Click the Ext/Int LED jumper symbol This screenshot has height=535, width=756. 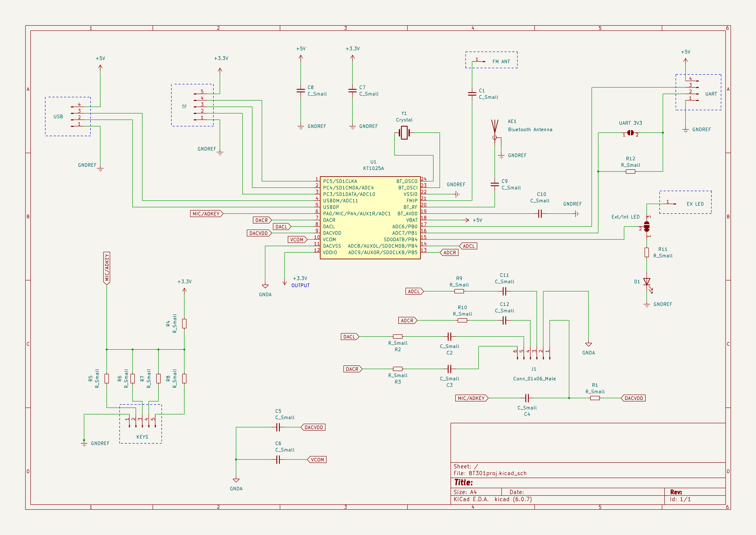coord(646,227)
